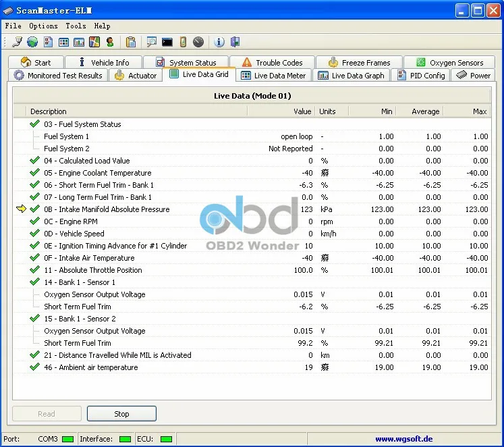The width and height of the screenshot is (504, 447).
Task: Select the Fuel System 1 row
Action: point(252,136)
